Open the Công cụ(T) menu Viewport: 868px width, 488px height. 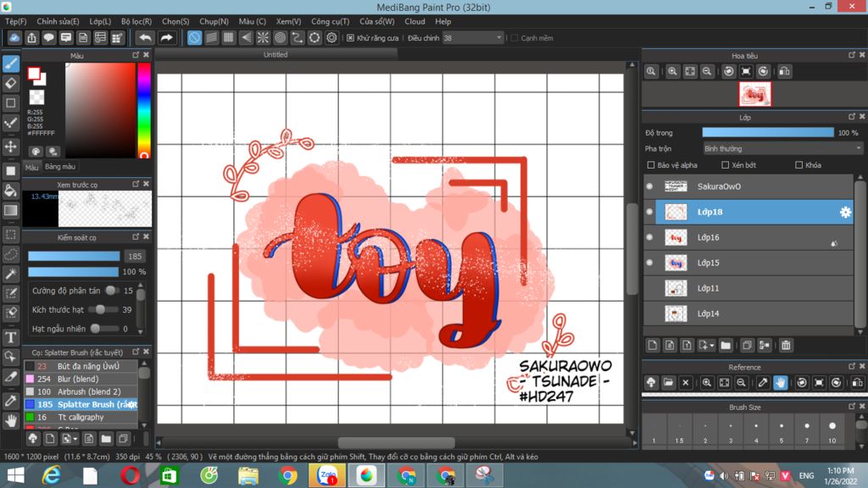(330, 21)
